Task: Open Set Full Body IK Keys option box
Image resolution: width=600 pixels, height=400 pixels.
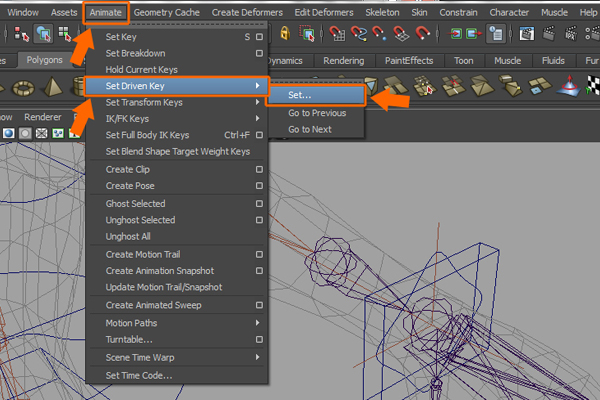Action: point(259,135)
